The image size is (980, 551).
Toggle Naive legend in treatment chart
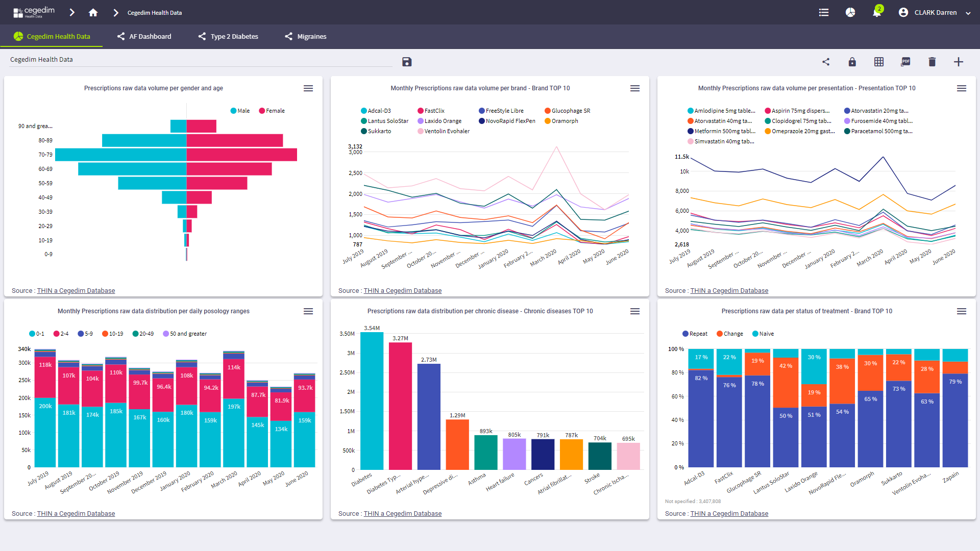tap(763, 334)
